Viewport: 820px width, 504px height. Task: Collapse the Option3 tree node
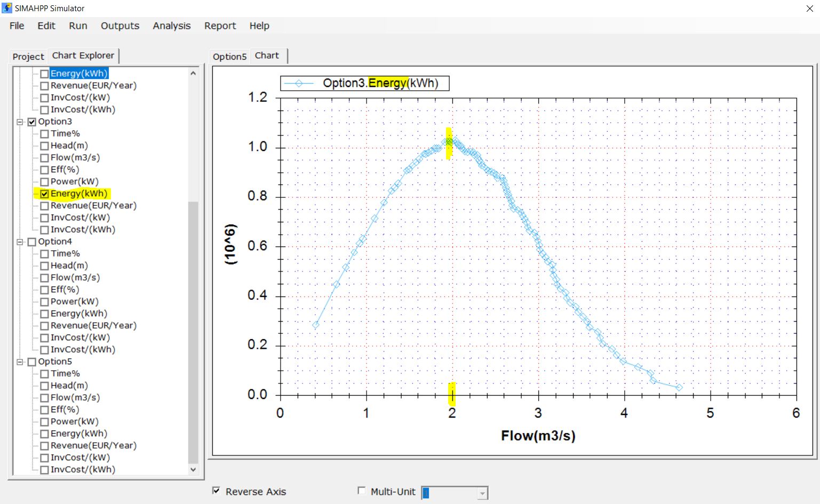[x=20, y=122]
